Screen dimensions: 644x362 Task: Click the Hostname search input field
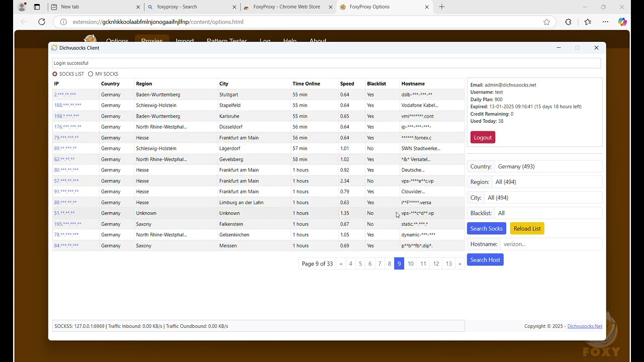coord(551,244)
